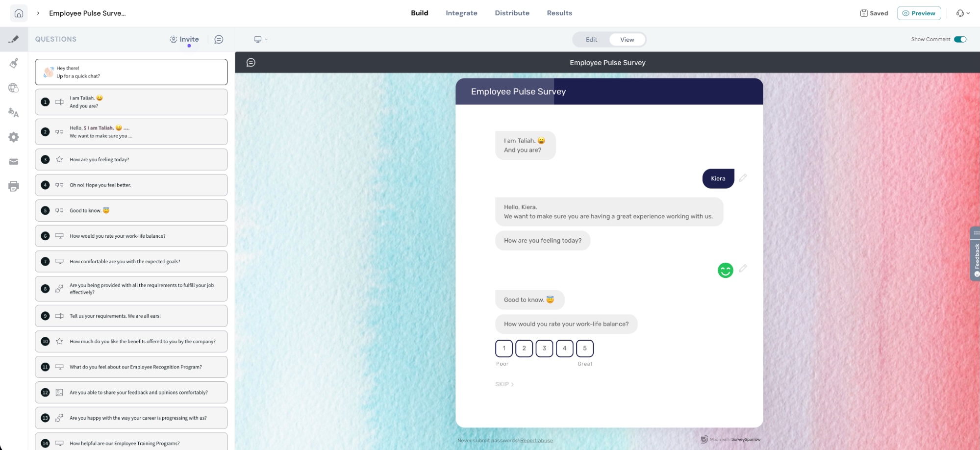Select the brush theme customization tool

14,64
